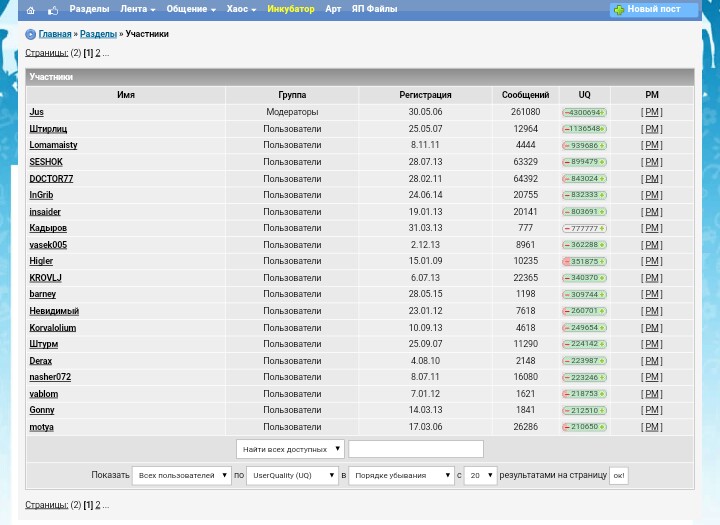
Task: Open the Инкубатор section
Action: click(291, 9)
